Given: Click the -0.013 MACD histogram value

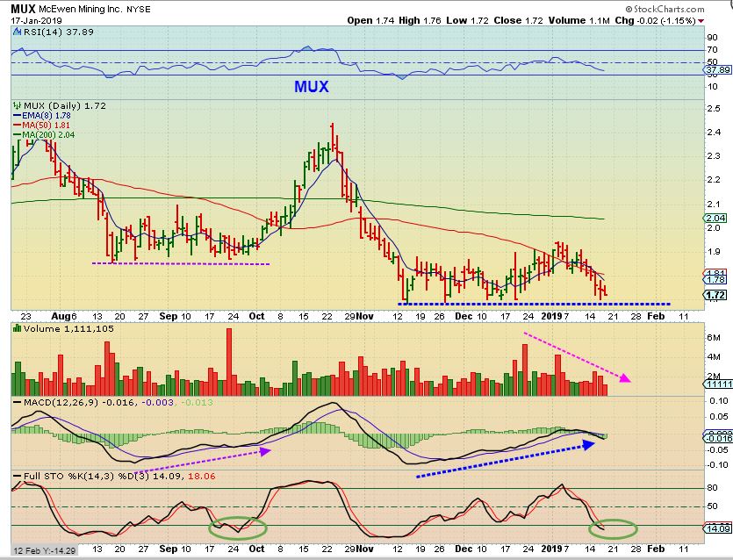Looking at the screenshot, I should 196,403.
